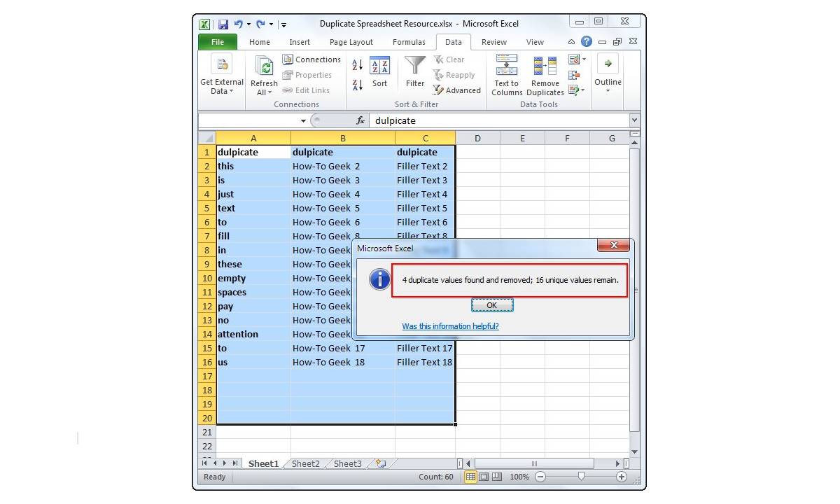Expand the Get External Data dropdown
Viewport: 840px width, 504px height.
[222, 91]
